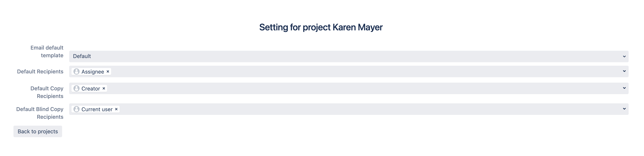Click the Creator chip label
Screen dimensions: 644x156
(91, 88)
